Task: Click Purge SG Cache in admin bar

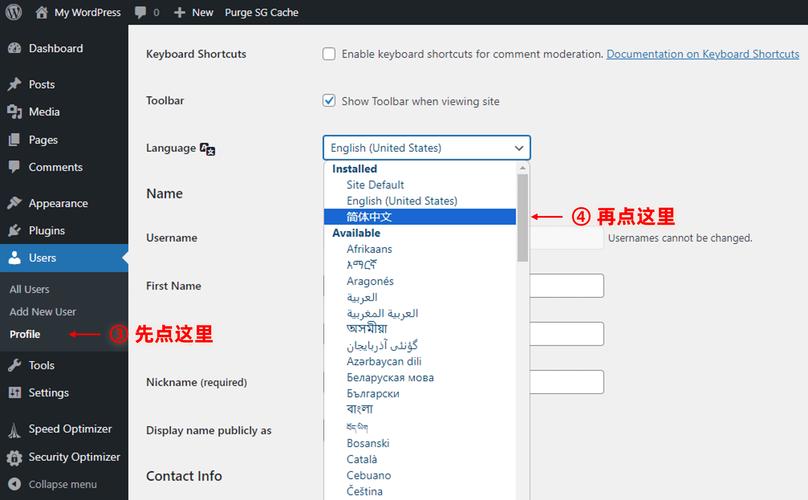Action: coord(262,13)
